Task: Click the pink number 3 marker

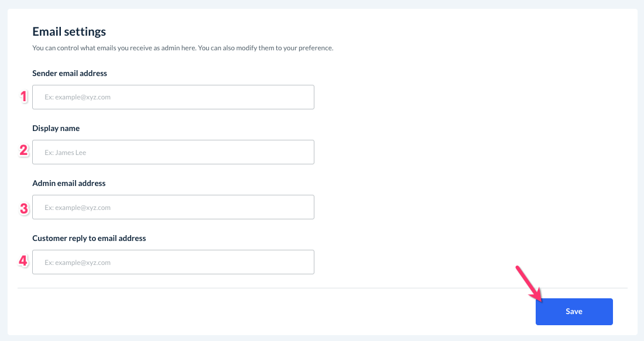Action: coord(24,208)
